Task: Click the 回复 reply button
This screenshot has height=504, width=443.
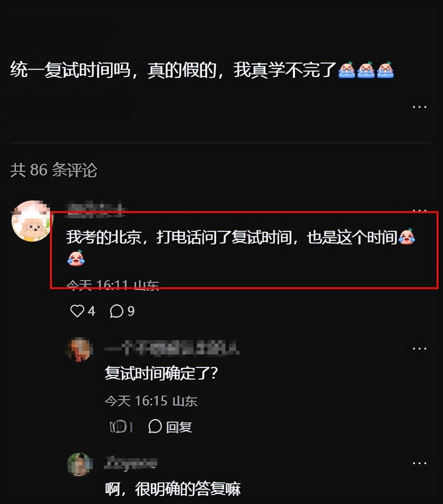Action: pyautogui.click(x=179, y=427)
